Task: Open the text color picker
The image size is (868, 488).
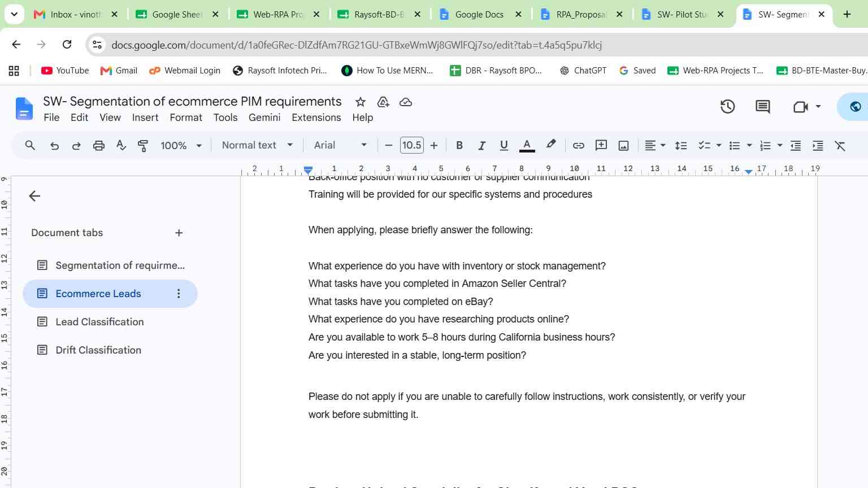Action: (x=527, y=146)
